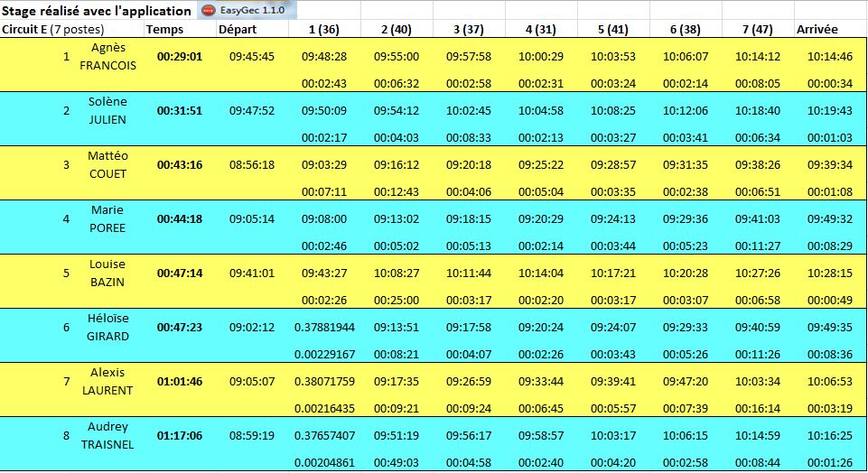Image resolution: width=868 pixels, height=473 pixels.
Task: Select Alexis LAURENT's arrival time 10:06:53
Action: click(x=830, y=381)
